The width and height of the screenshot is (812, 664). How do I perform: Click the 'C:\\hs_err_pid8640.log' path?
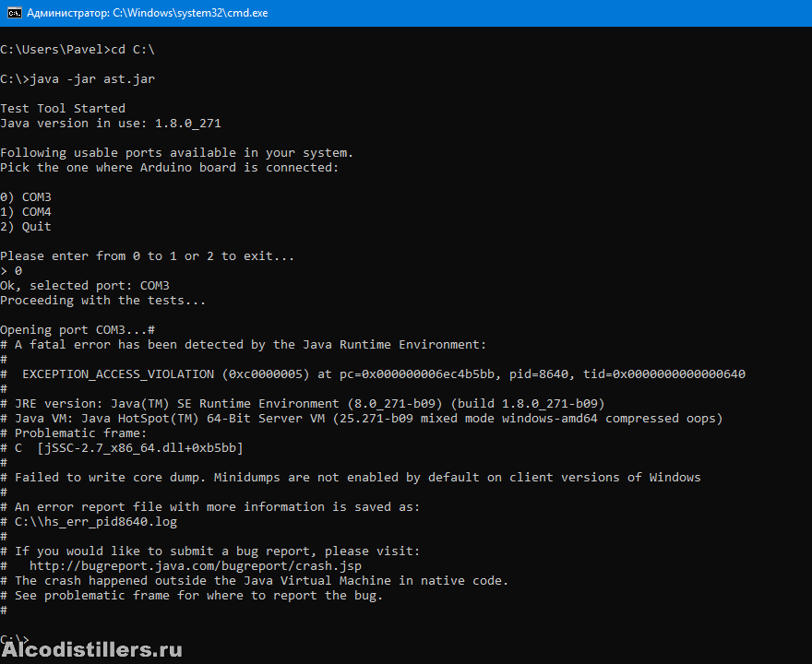tap(96, 522)
